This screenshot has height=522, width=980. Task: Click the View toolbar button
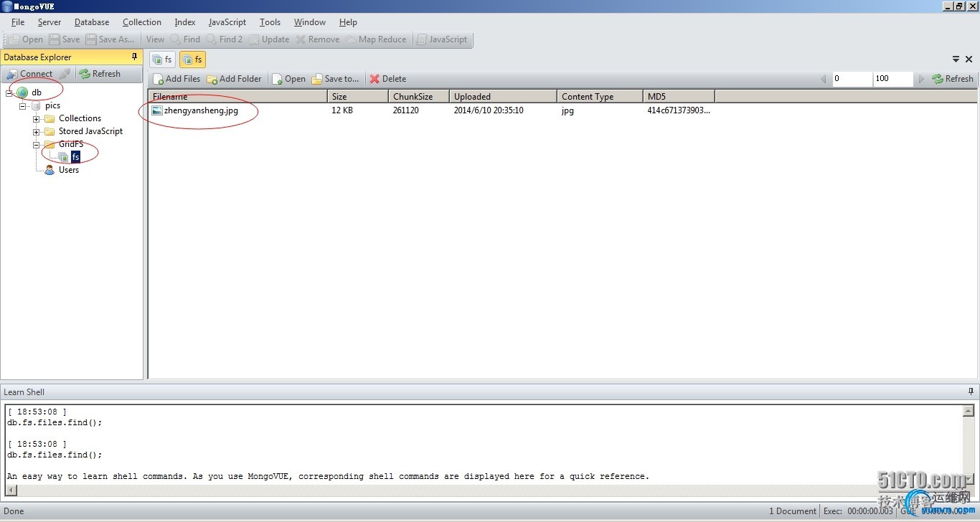(x=155, y=39)
